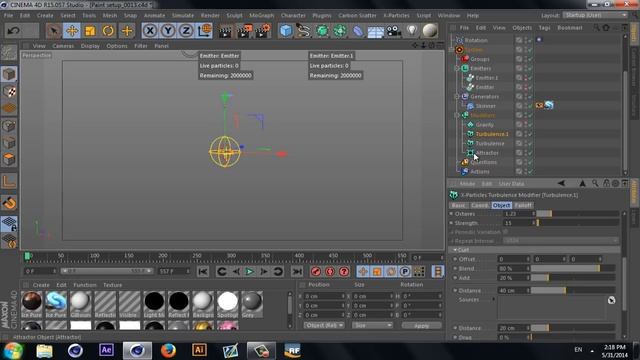Select Turbulence.1 in object tree
The height and width of the screenshot is (360, 640).
[492, 134]
